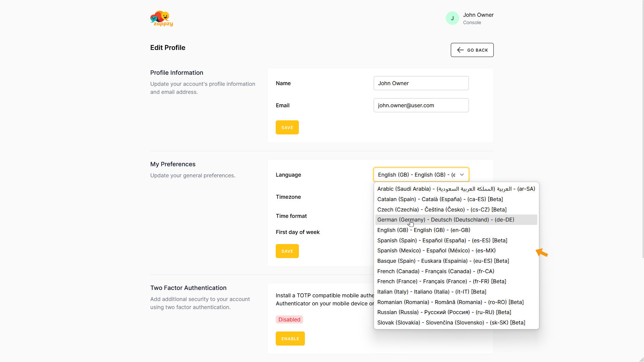Pick English (GB) in the dropdown list
Viewport: 644px width, 362px height.
[x=424, y=230]
